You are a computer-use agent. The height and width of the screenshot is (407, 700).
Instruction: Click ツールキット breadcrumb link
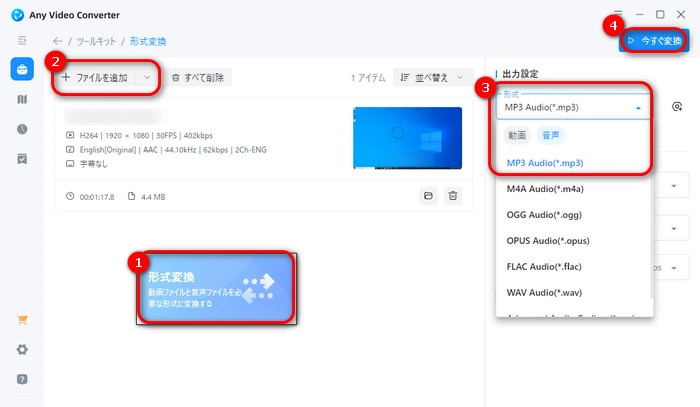[96, 42]
